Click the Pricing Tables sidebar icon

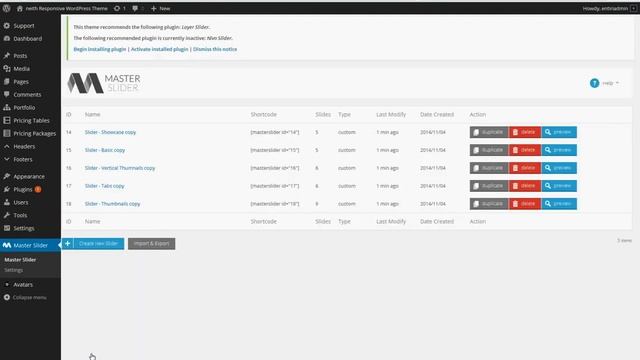(7, 120)
